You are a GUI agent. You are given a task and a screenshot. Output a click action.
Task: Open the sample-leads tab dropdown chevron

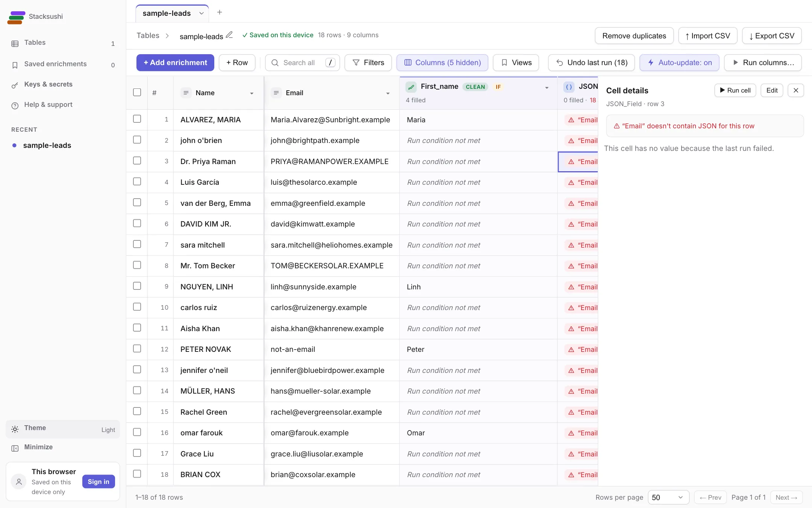201,13
